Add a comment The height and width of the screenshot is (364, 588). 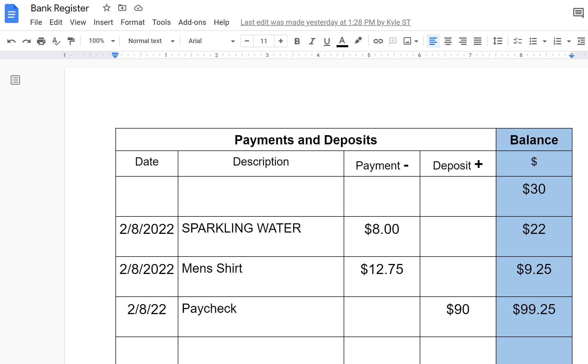[x=393, y=41]
